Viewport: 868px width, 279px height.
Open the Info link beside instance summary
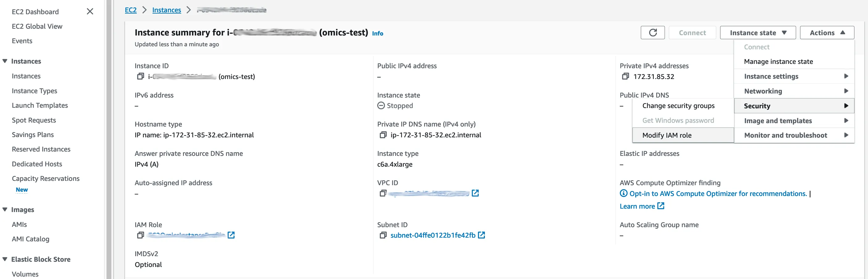click(x=378, y=33)
